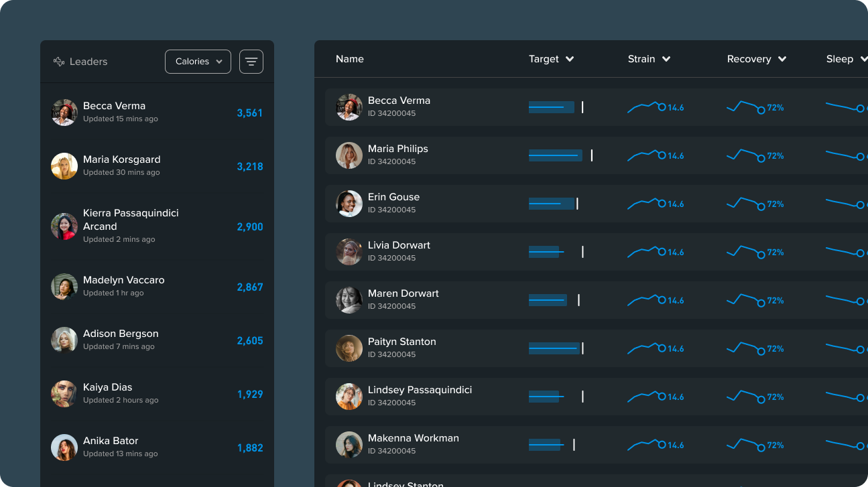Click the Name column header

(349, 59)
